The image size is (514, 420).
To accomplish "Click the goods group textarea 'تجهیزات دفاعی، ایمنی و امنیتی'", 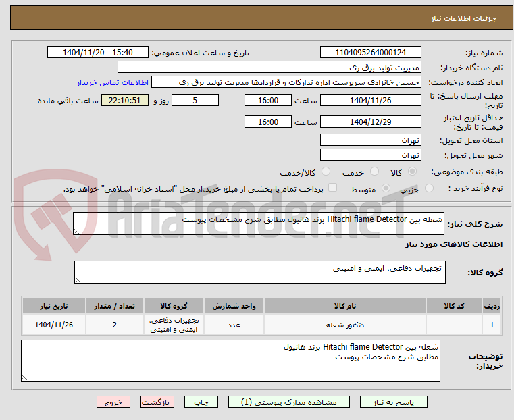I will coord(259,272).
